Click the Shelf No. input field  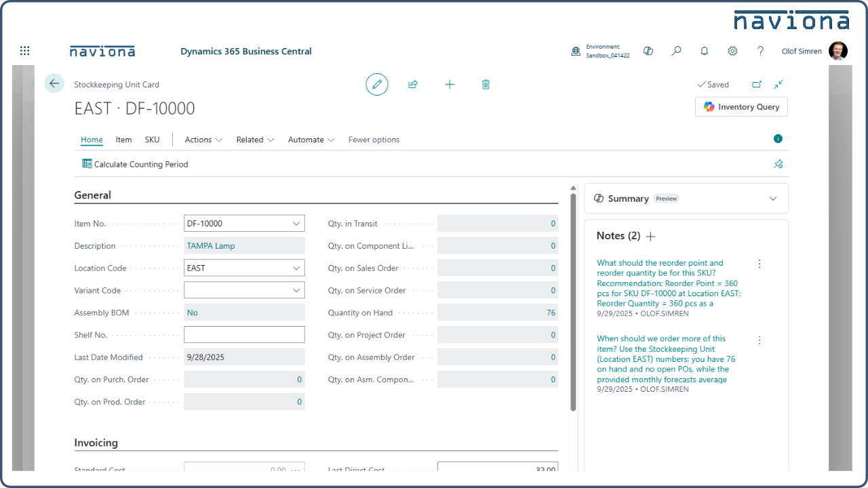coord(244,335)
